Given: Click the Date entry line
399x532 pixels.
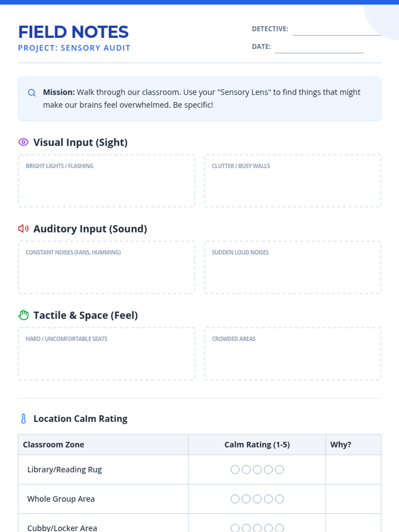Looking at the screenshot, I should (319, 48).
